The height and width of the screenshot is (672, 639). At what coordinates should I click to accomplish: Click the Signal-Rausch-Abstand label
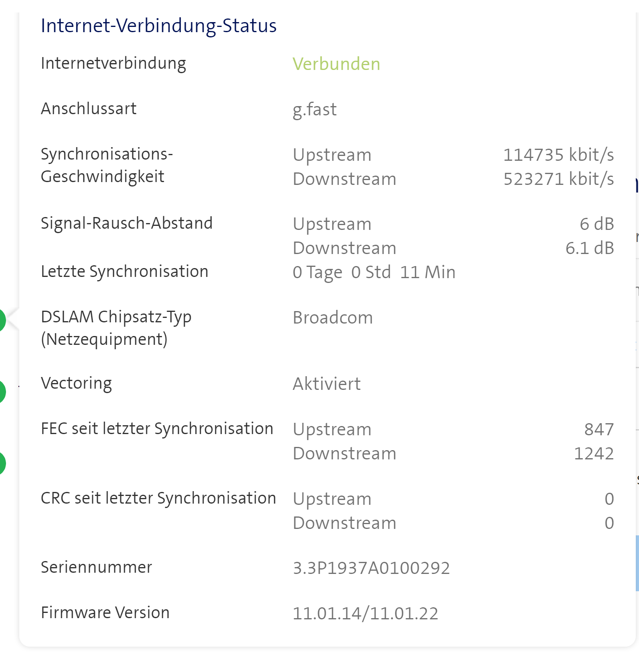click(x=127, y=223)
